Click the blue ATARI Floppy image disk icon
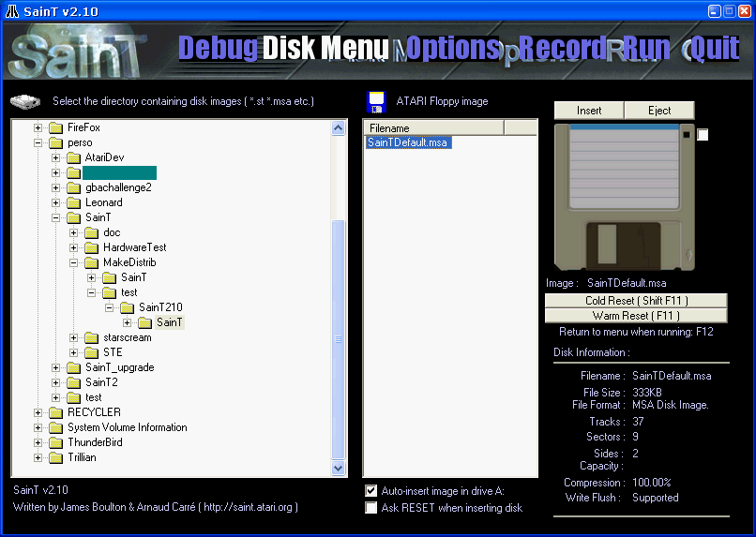Image resolution: width=756 pixels, height=537 pixels. [376, 101]
